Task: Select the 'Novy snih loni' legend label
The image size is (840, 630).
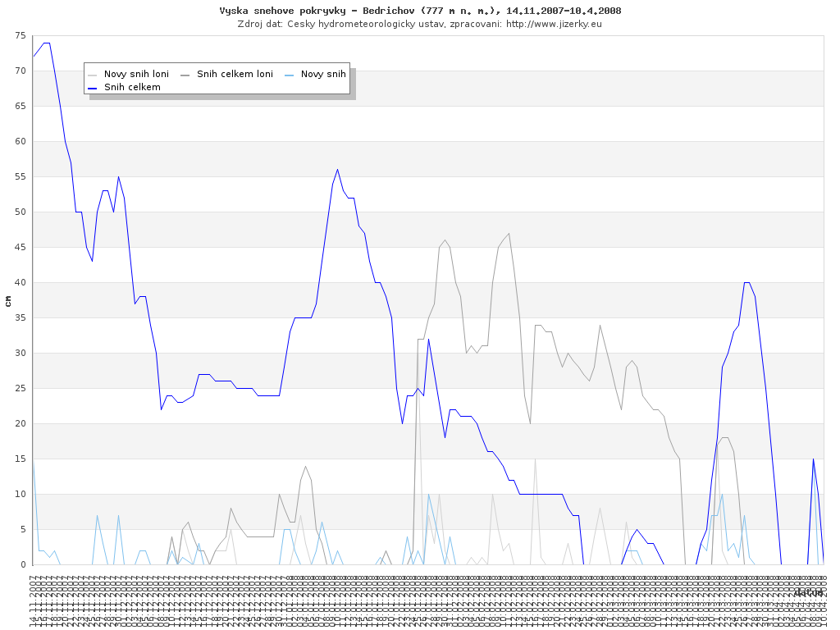Action: coord(136,74)
